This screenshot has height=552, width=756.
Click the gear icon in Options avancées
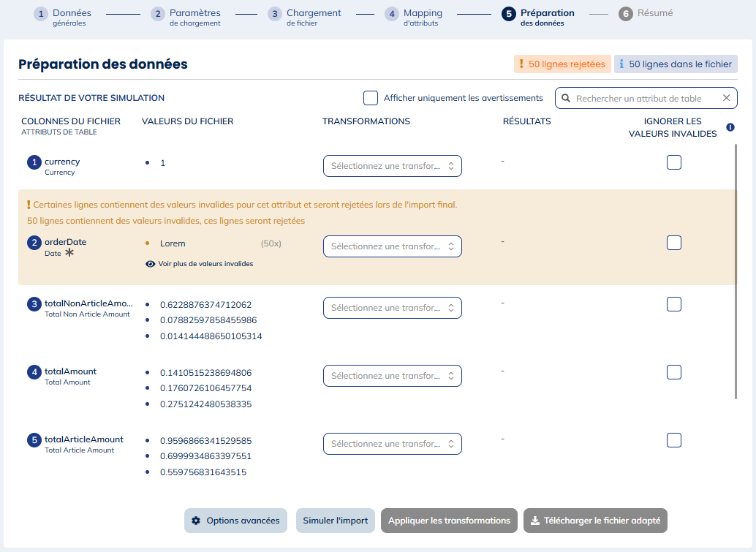[196, 521]
